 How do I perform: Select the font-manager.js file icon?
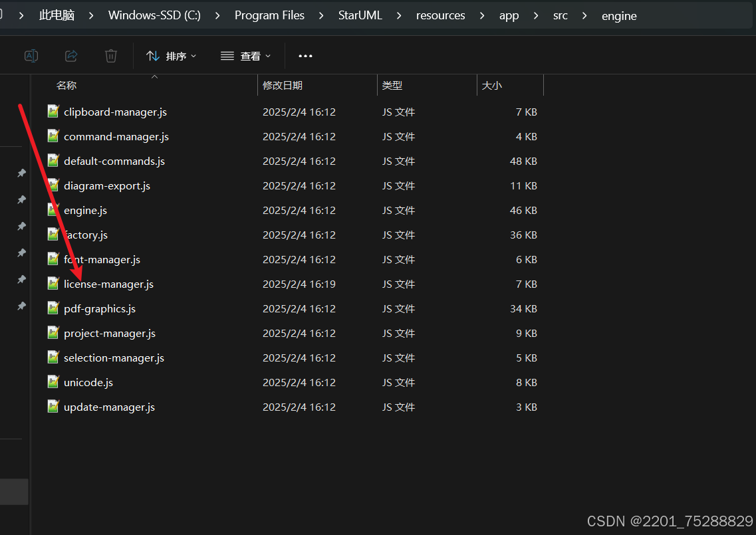tap(53, 259)
